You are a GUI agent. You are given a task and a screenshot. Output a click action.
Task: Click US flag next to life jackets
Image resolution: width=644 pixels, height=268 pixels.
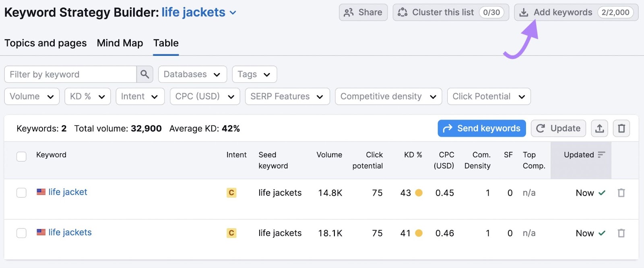[x=41, y=232]
